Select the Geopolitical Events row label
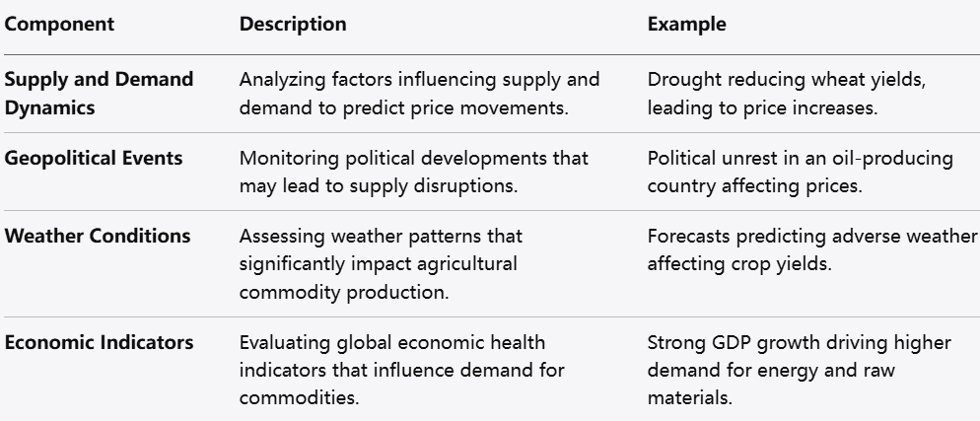The width and height of the screenshot is (980, 421). [94, 158]
